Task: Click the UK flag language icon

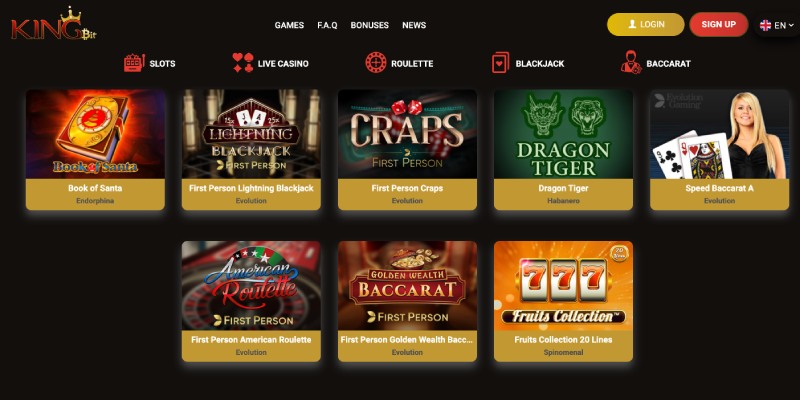Action: 765,25
